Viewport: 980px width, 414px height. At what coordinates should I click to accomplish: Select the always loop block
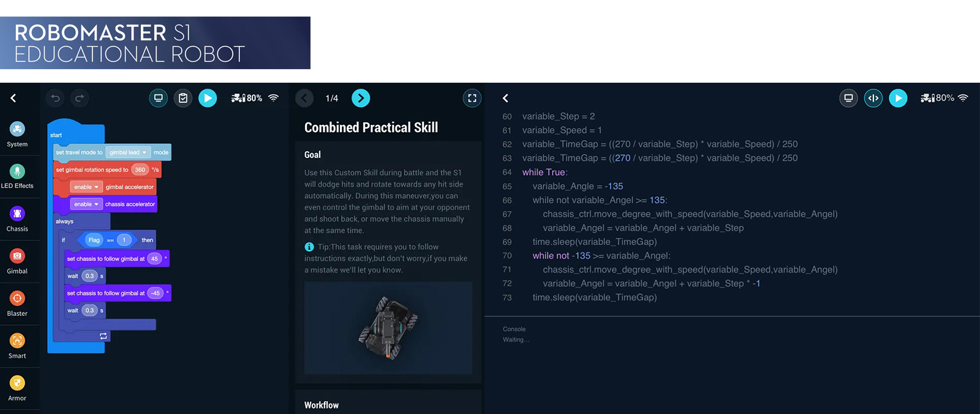click(82, 221)
